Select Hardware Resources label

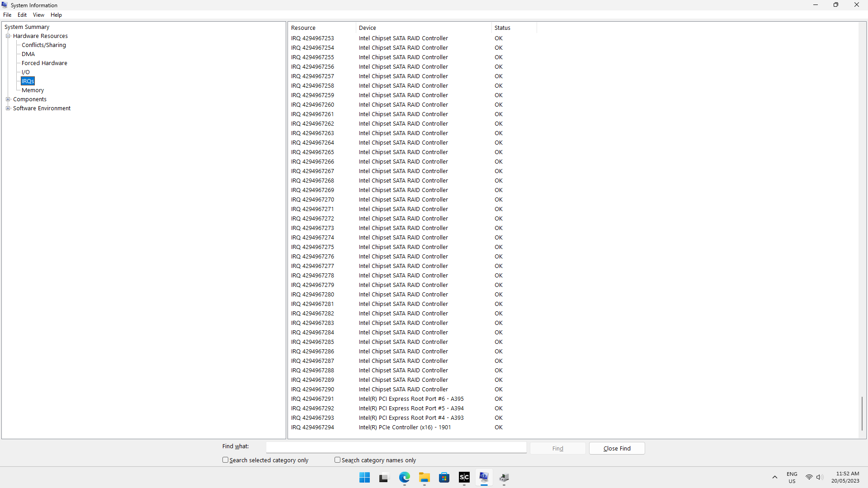40,36
